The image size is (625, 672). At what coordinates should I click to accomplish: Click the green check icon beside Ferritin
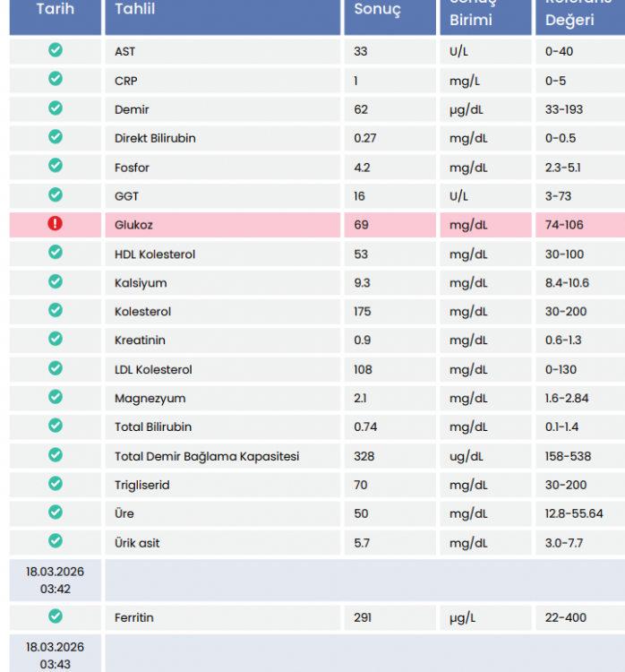click(55, 616)
